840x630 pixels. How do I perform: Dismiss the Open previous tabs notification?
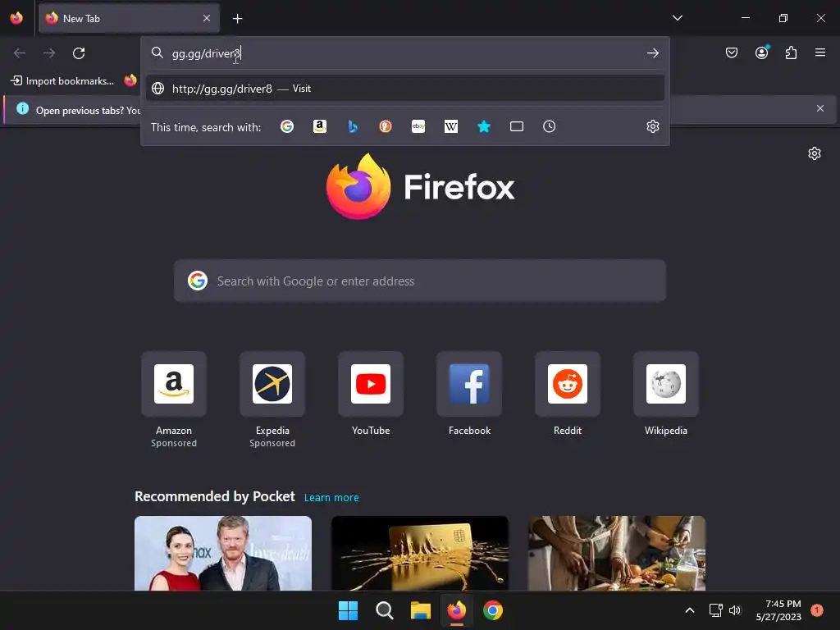[x=819, y=108]
